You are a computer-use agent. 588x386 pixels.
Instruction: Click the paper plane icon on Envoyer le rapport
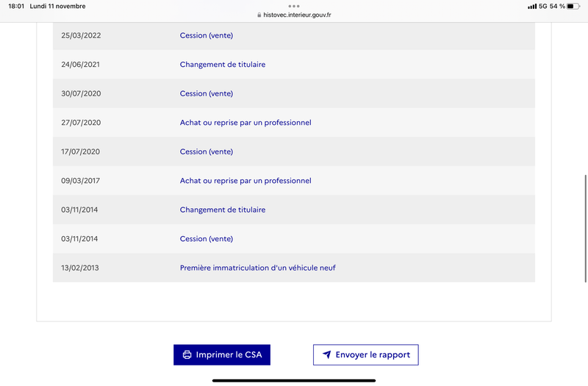327,354
